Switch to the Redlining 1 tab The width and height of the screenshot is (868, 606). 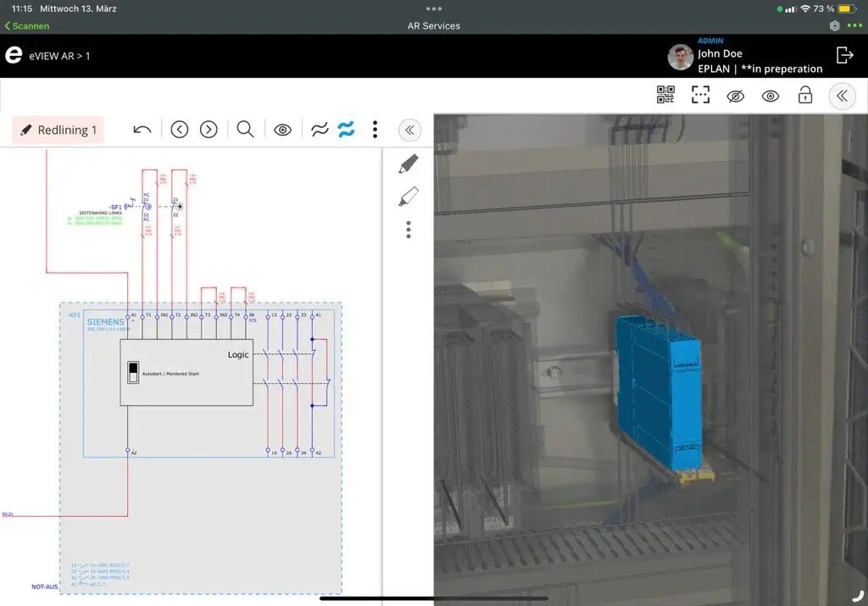[x=57, y=129]
